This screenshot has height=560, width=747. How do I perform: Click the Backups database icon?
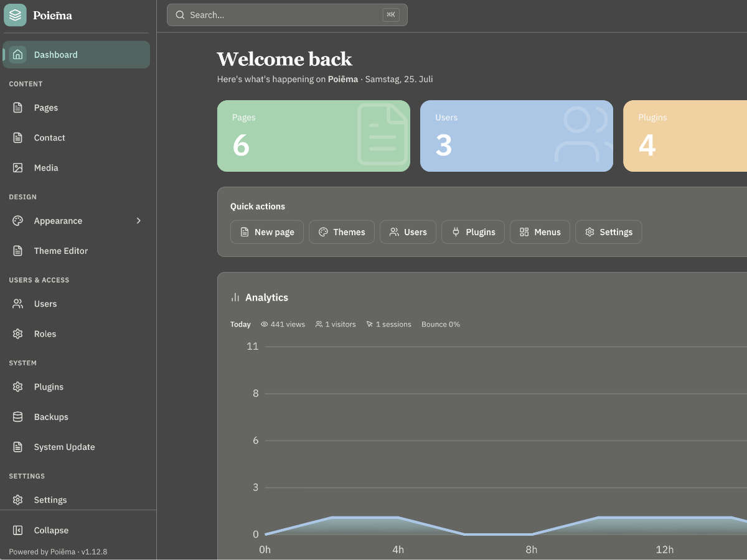tap(18, 417)
